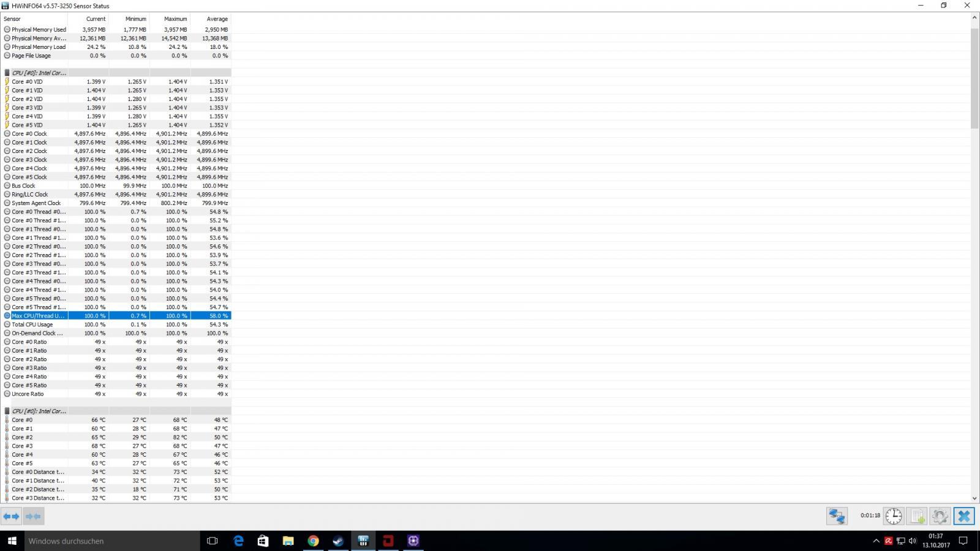Select the System Agent Clock row

116,203
